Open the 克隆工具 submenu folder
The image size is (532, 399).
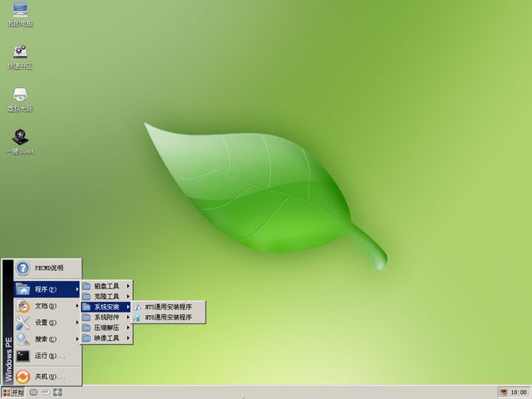[x=106, y=297]
